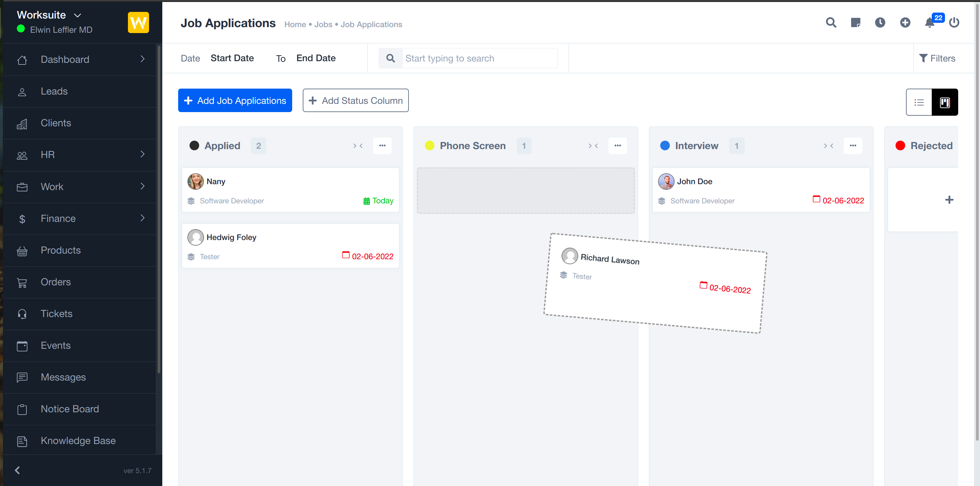Viewport: 980px width, 486px height.
Task: Click the red Rejected status color dot
Action: pos(900,146)
